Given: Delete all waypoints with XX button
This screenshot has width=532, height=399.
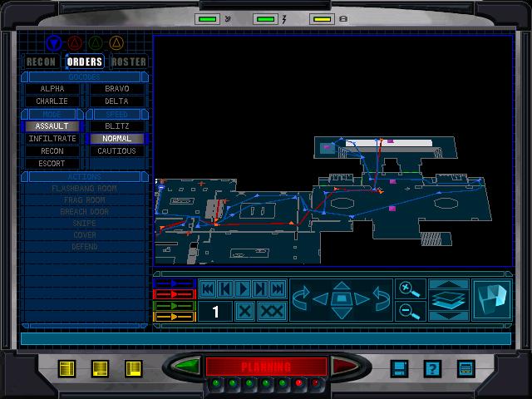Looking at the screenshot, I should [272, 312].
